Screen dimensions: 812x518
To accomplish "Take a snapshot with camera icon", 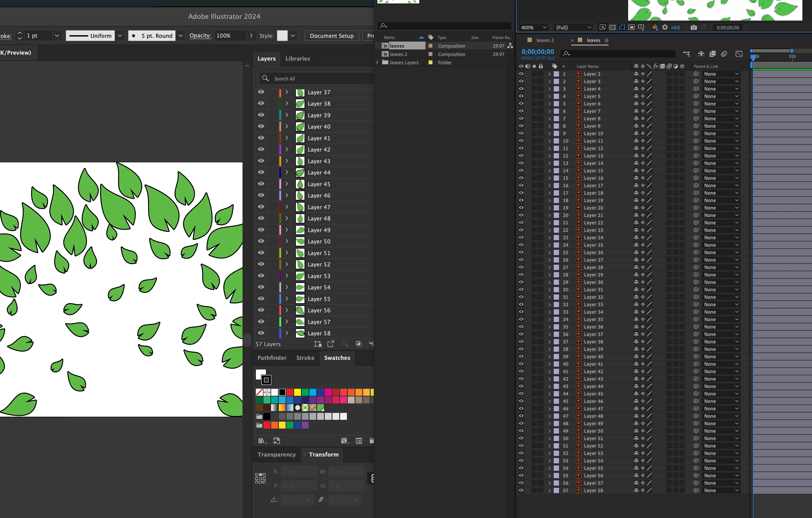I will pos(693,28).
